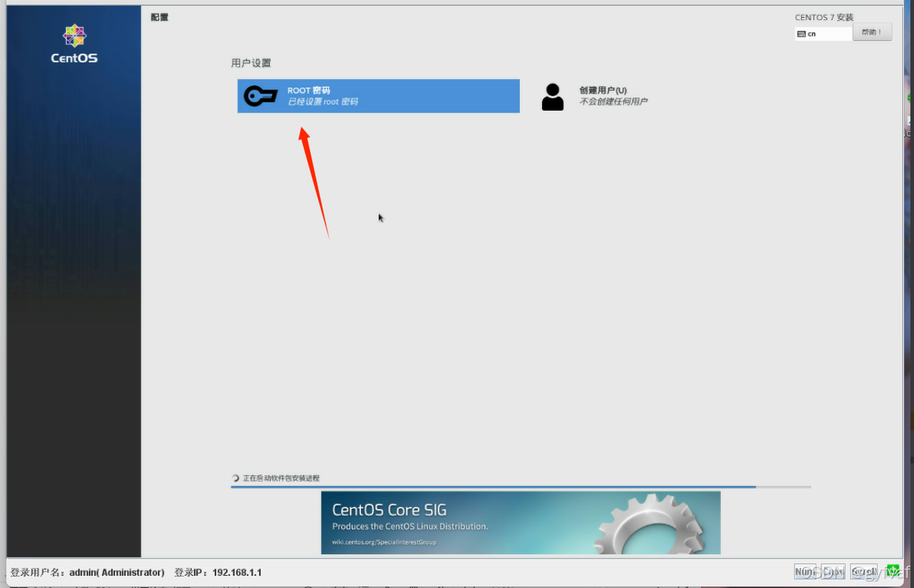Toggle the Scroll lock indicator
Viewport: 914px width, 588px height.
(864, 571)
